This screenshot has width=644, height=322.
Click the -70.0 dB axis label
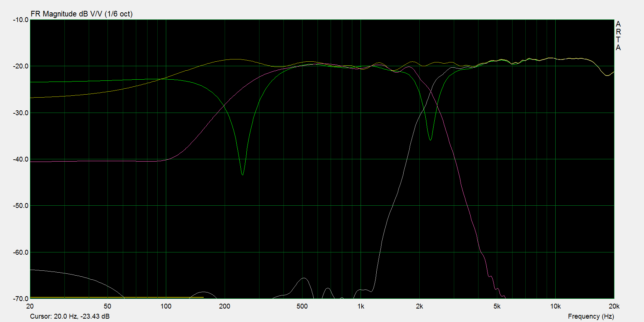coord(21,299)
